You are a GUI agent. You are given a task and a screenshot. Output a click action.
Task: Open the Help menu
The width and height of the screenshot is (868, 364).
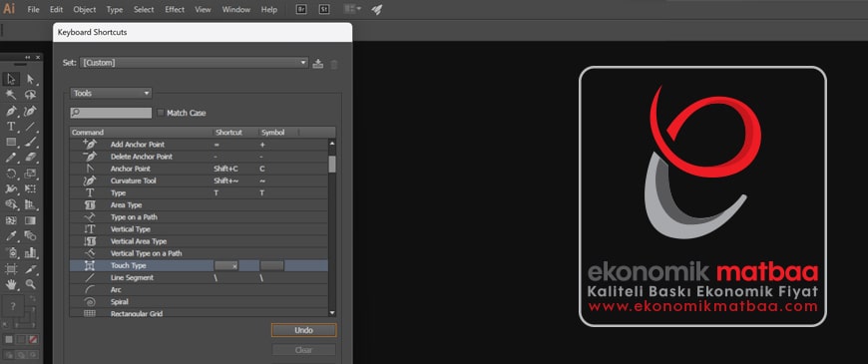coord(269,9)
